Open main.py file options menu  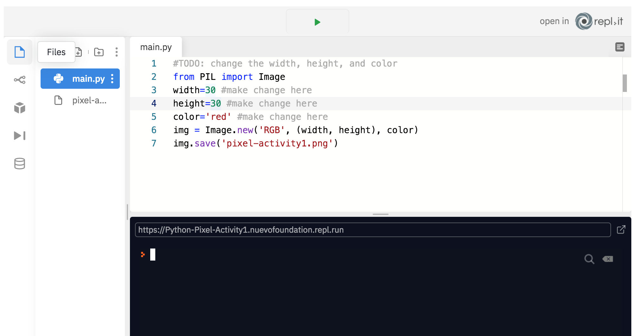click(x=113, y=79)
